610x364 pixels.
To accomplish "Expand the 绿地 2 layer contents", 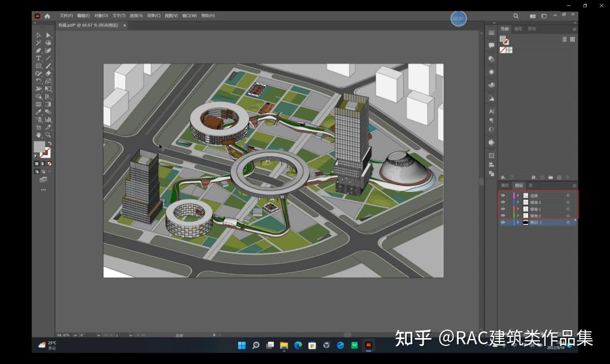I will (518, 215).
